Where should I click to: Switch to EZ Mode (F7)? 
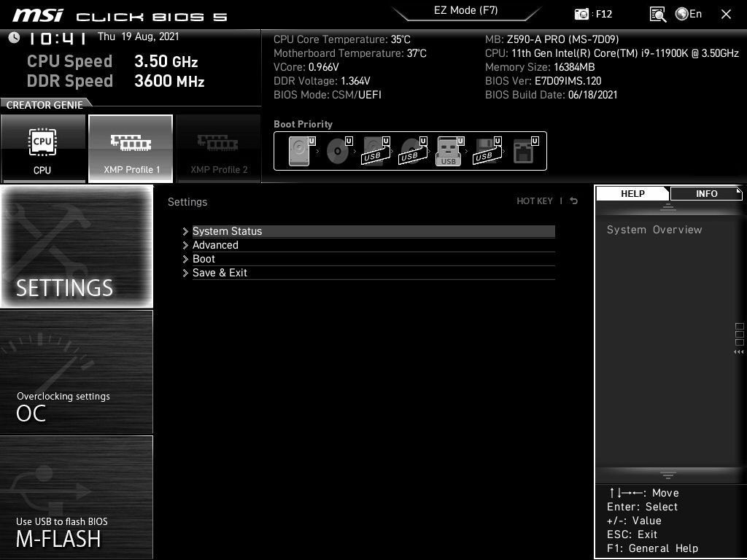tap(466, 11)
